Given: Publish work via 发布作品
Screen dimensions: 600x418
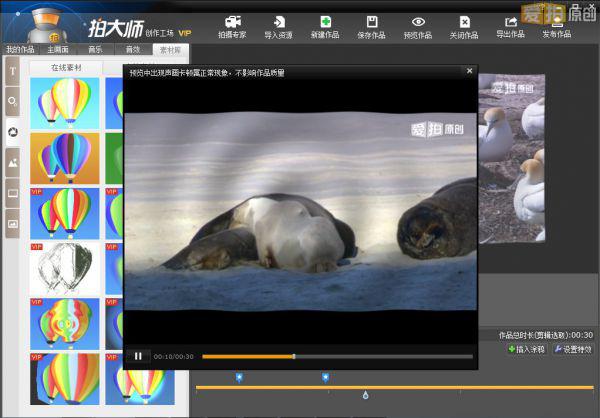Looking at the screenshot, I should [557, 28].
